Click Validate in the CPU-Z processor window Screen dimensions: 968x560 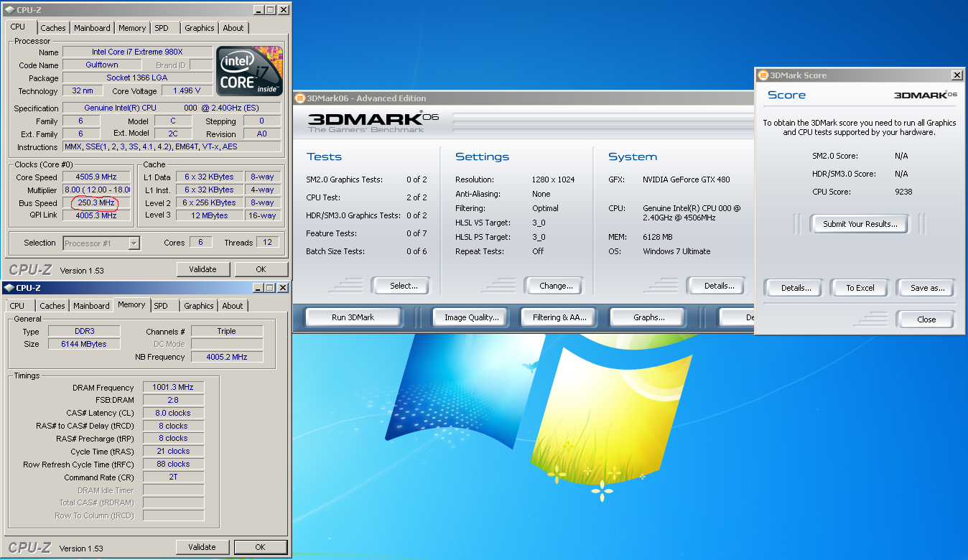pos(203,269)
